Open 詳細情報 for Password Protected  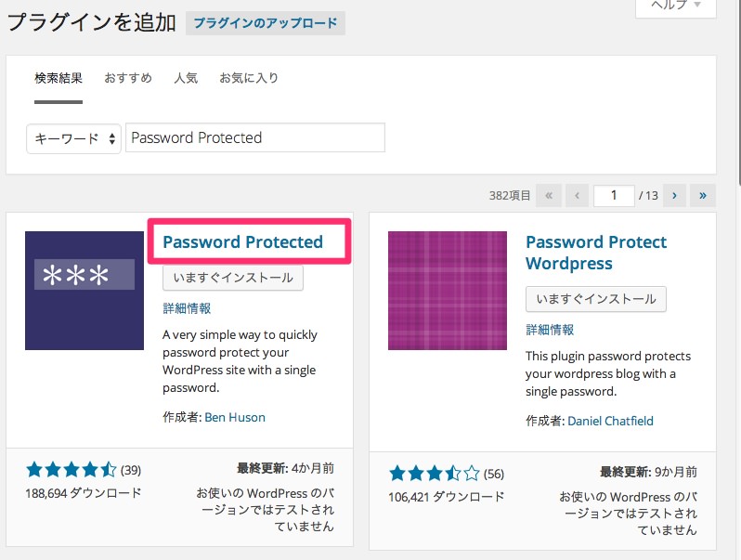click(x=187, y=308)
